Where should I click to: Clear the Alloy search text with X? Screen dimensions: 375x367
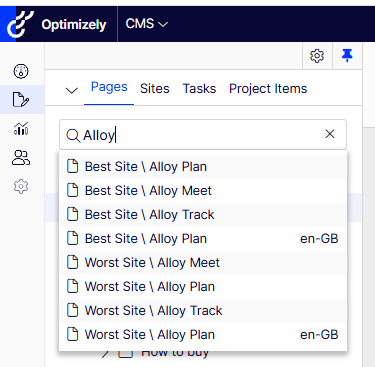click(x=330, y=134)
